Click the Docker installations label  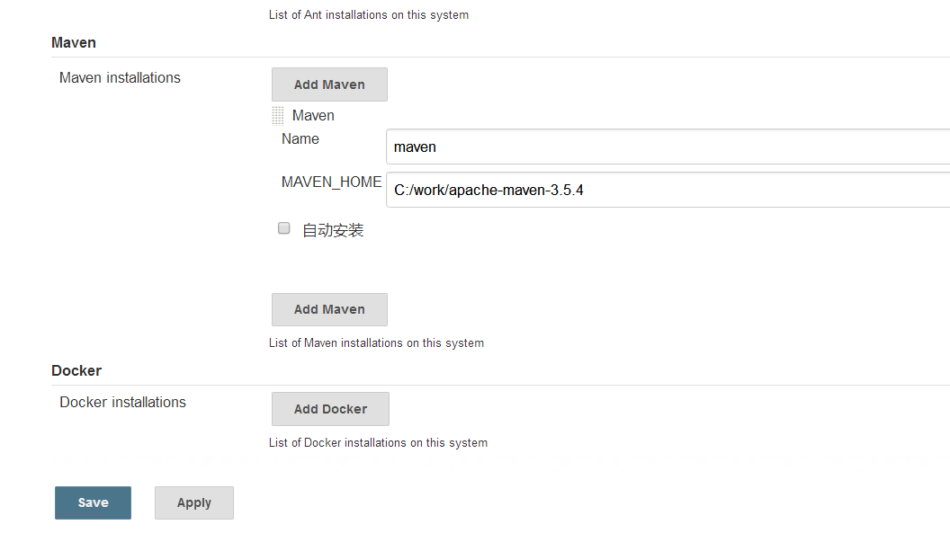click(x=122, y=403)
